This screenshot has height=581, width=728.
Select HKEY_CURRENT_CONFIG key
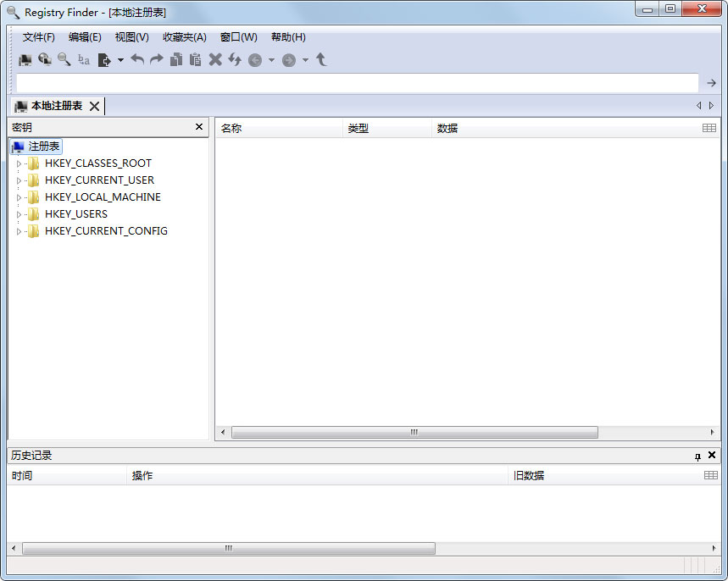tap(106, 231)
